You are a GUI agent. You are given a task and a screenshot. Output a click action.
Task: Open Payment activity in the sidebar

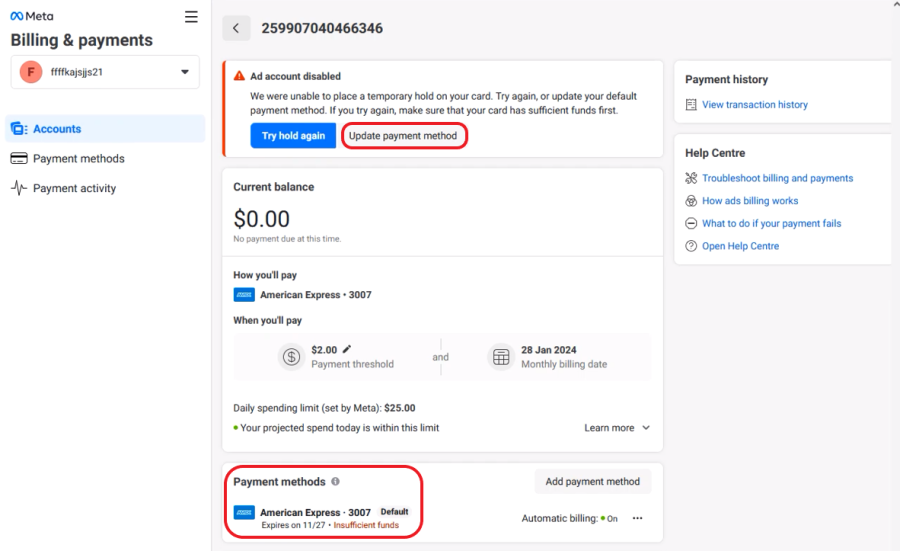74,188
